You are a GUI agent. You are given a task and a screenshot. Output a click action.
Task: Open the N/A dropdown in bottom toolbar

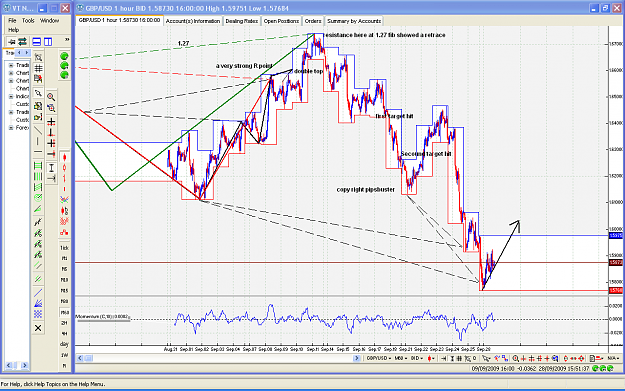pyautogui.click(x=613, y=358)
